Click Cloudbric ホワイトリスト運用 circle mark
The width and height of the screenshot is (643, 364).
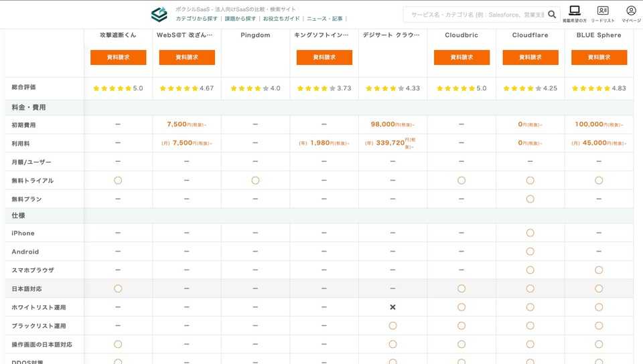[461, 307]
